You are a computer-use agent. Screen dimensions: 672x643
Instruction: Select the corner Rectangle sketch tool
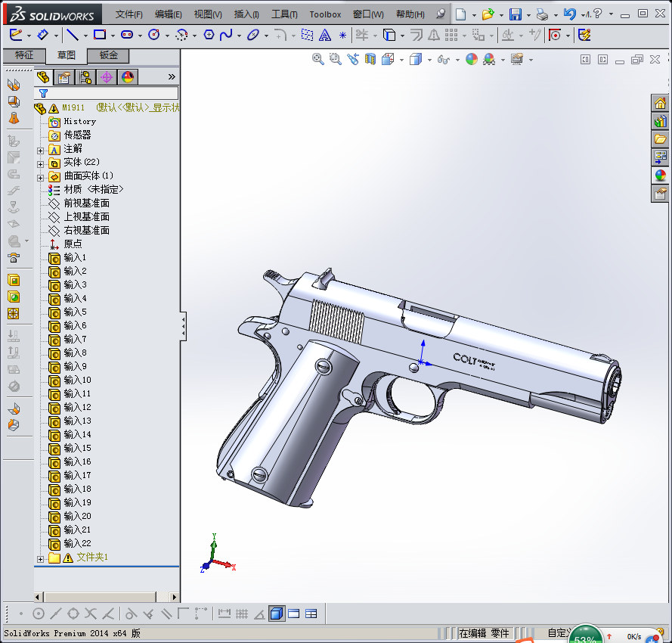(99, 34)
